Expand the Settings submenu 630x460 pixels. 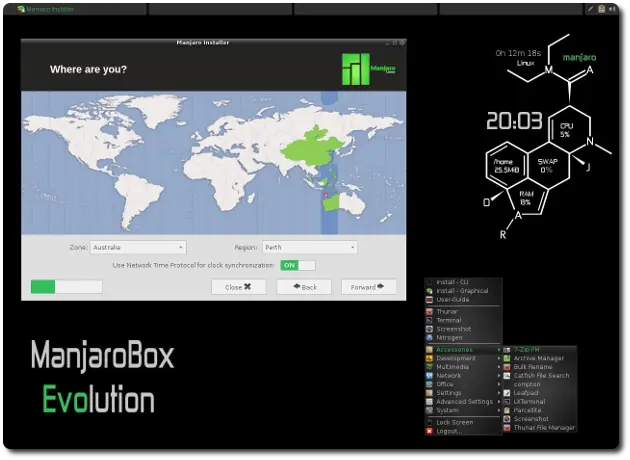(463, 393)
